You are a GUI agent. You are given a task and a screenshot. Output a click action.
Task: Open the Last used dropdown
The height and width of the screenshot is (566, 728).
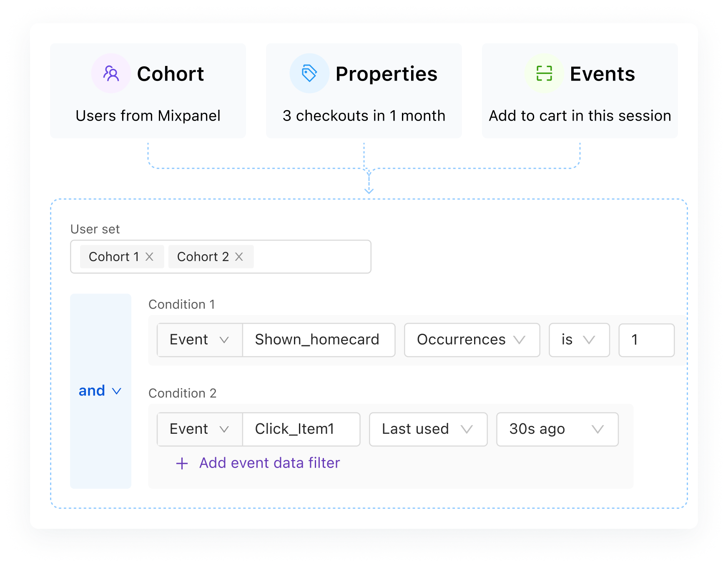coord(428,429)
